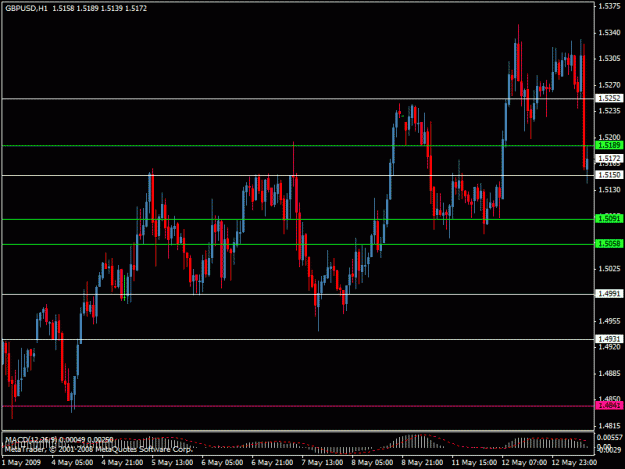Select the pink dotted horizontal line across chart

coord(298,406)
